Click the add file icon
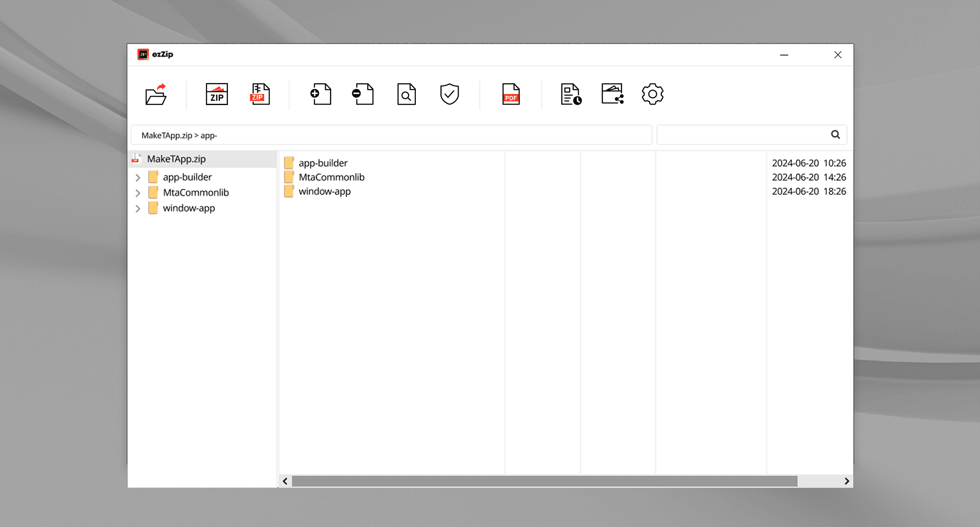The height and width of the screenshot is (527, 980). [x=321, y=94]
